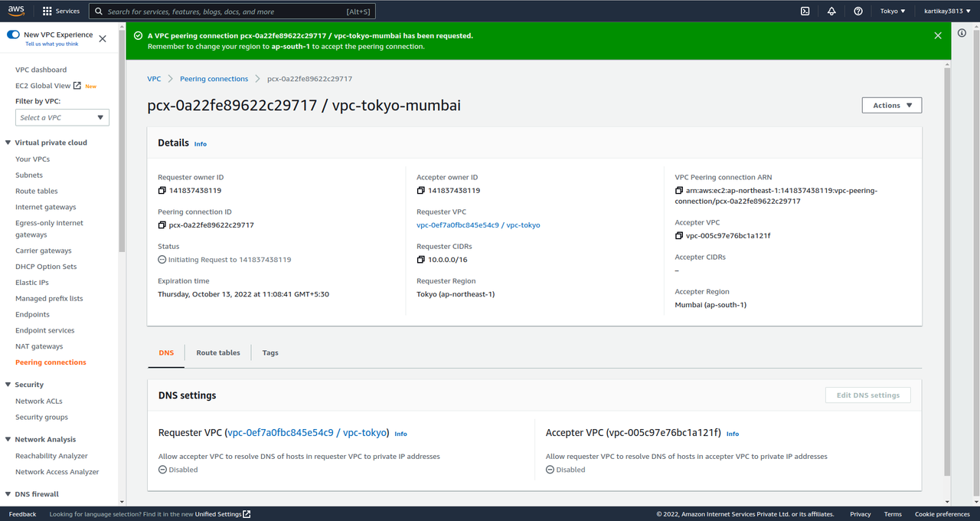Close the left navigation panel
Image resolution: width=980 pixels, height=521 pixels.
[103, 38]
